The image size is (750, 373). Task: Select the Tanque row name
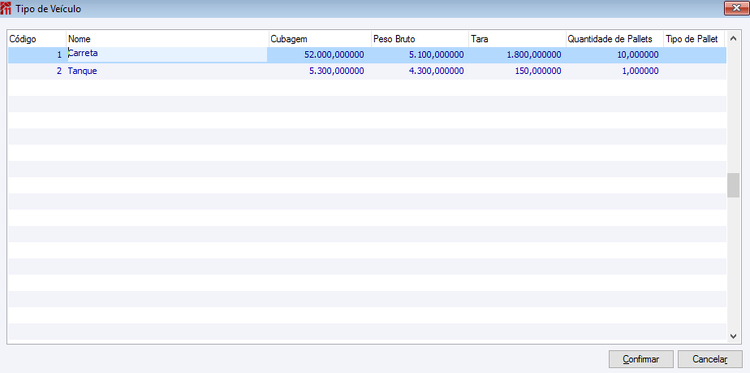click(83, 71)
